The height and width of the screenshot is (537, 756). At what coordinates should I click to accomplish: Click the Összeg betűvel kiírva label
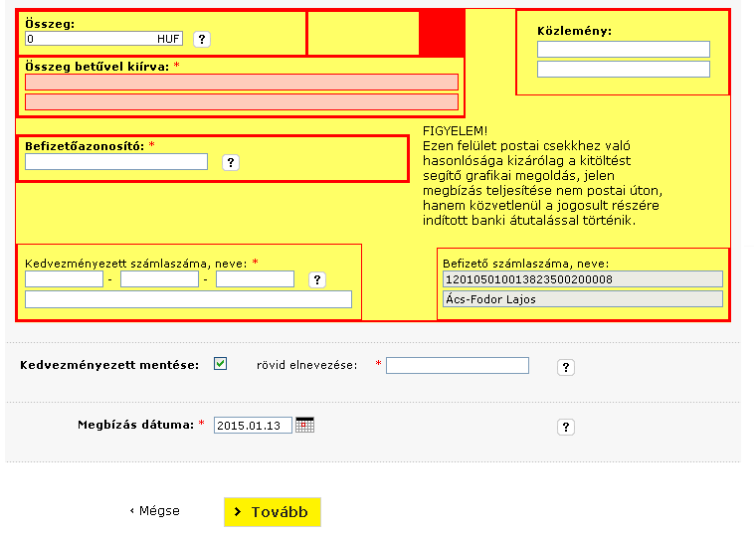click(x=96, y=67)
